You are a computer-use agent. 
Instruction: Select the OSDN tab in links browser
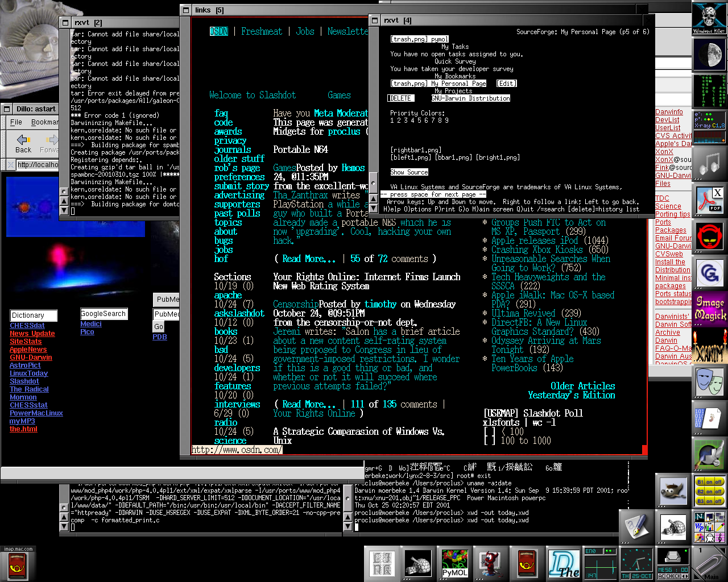point(218,31)
